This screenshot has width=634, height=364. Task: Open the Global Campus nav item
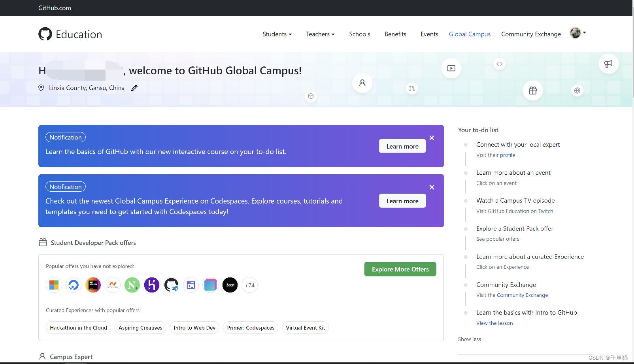click(470, 34)
